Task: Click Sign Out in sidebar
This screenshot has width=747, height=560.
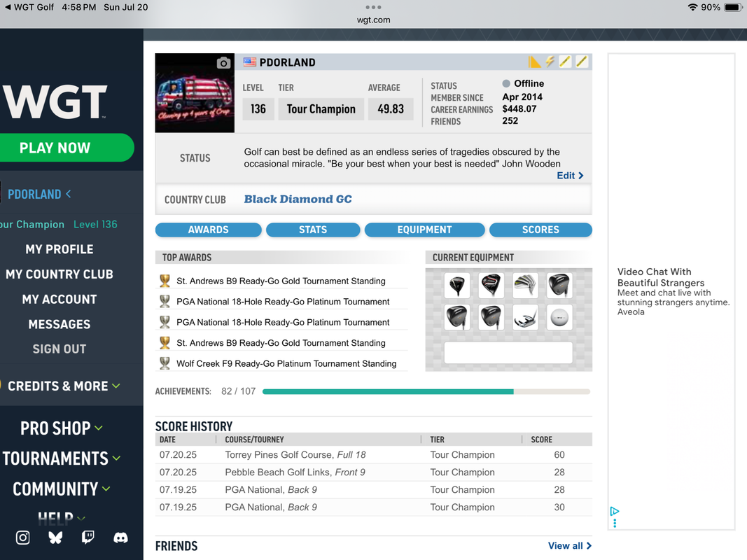Action: pyautogui.click(x=60, y=349)
